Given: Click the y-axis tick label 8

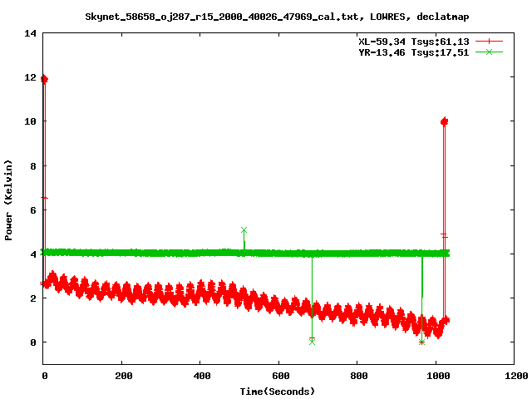Looking at the screenshot, I should tap(33, 166).
